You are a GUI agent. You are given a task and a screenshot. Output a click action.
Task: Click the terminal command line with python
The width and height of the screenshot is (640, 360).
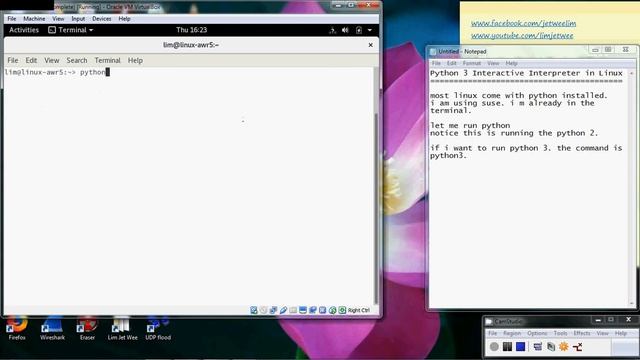57,72
